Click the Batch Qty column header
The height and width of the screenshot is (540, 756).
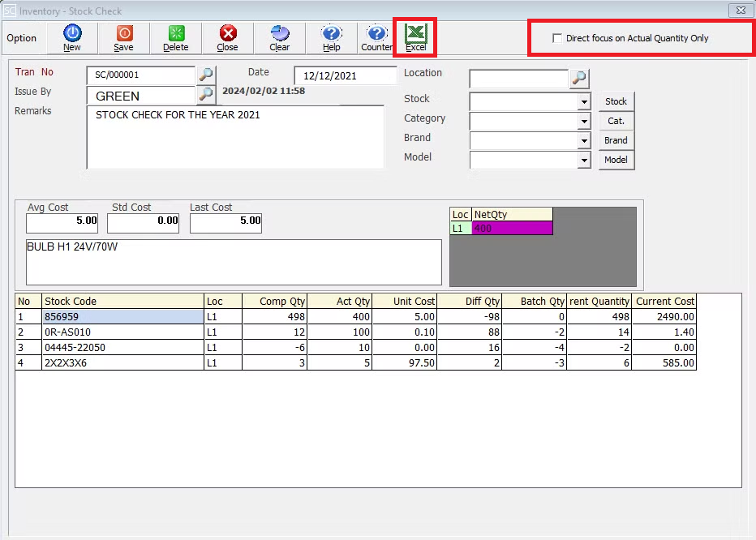(535, 302)
